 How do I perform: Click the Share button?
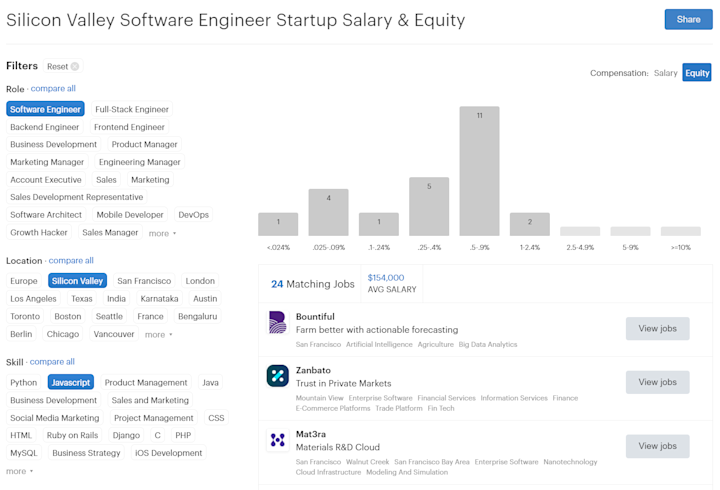[x=688, y=19]
